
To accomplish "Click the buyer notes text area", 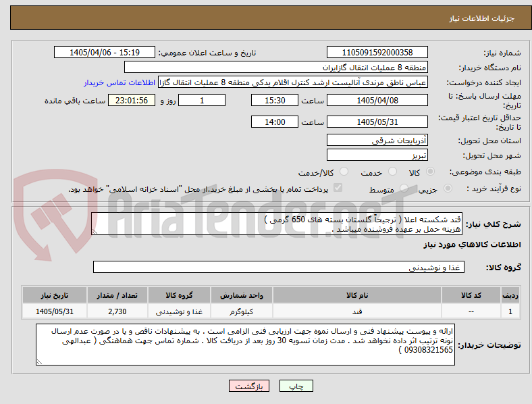I will [245, 345].
